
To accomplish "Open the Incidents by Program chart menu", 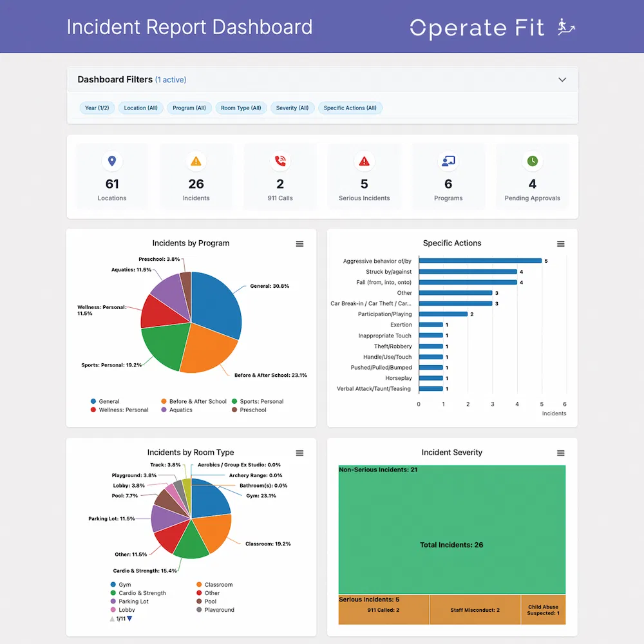I will click(x=299, y=244).
